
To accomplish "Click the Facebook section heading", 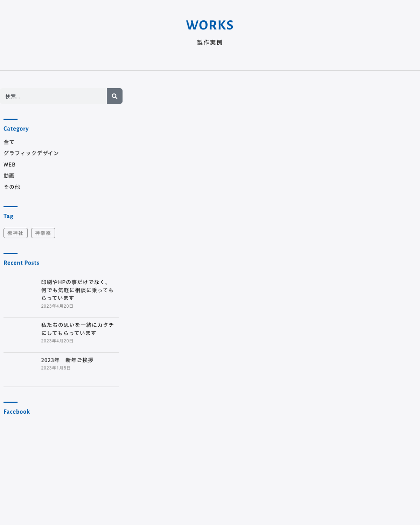I will (17, 412).
